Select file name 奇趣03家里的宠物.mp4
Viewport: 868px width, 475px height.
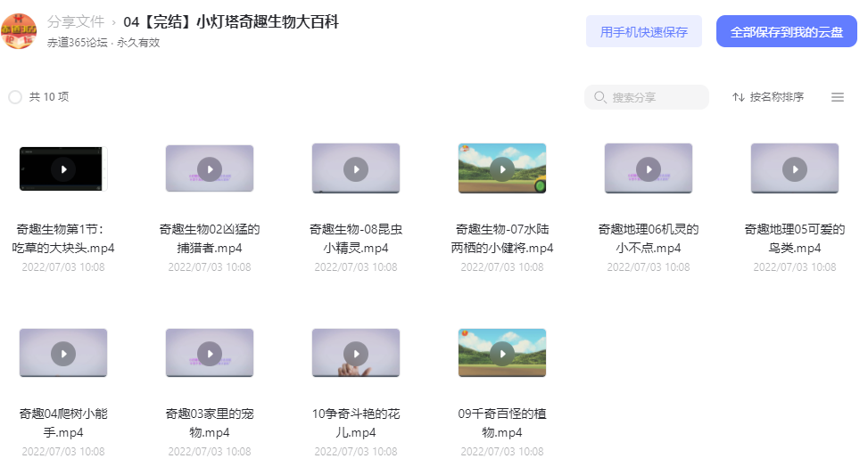click(210, 423)
